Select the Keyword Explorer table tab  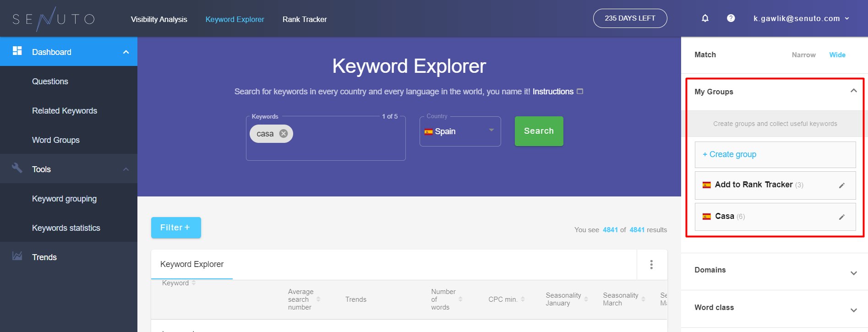(x=192, y=264)
